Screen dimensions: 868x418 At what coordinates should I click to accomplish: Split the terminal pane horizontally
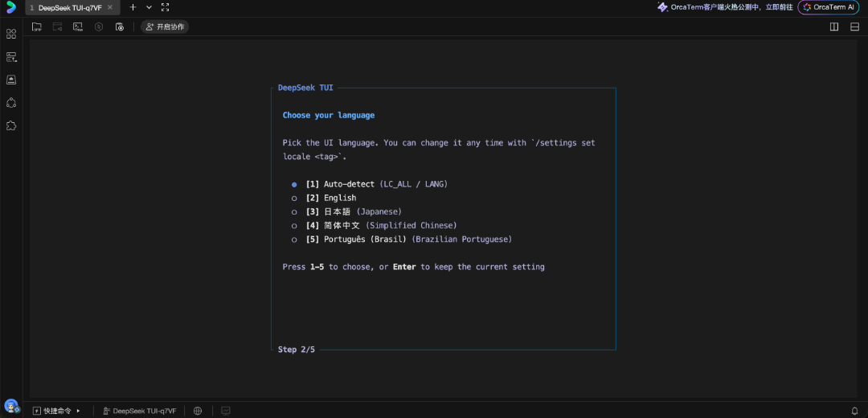(854, 27)
